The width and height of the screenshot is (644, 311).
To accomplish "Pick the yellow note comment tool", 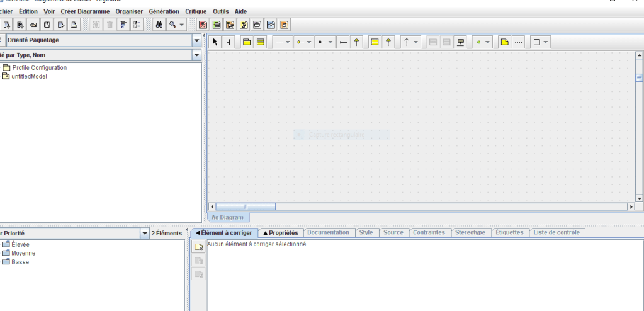I will click(x=504, y=42).
